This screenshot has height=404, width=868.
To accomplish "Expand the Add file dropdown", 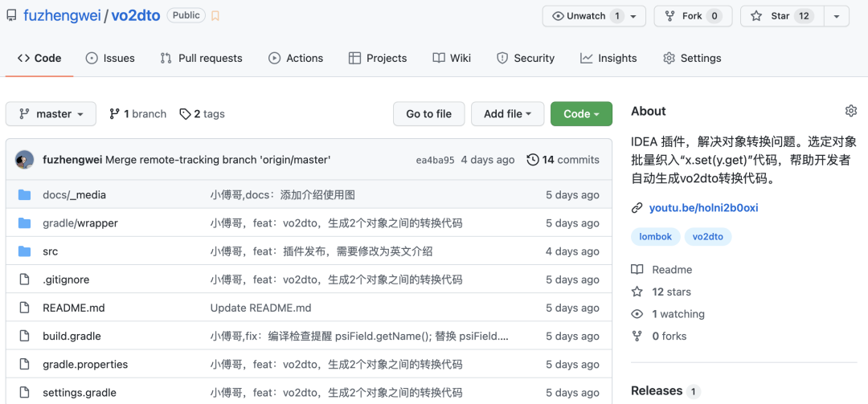I will tap(507, 114).
